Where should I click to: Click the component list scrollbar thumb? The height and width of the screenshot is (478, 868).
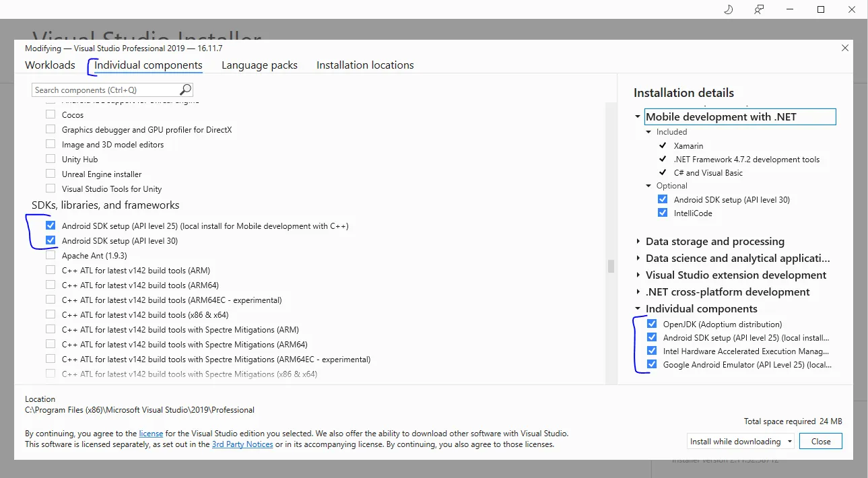pos(611,266)
